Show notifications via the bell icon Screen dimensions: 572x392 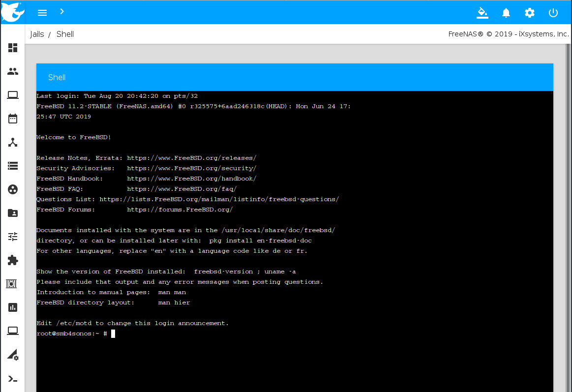tap(506, 13)
